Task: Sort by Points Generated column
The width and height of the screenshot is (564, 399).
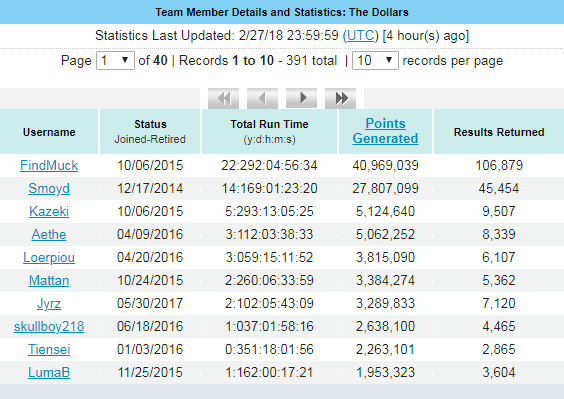Action: pos(385,131)
